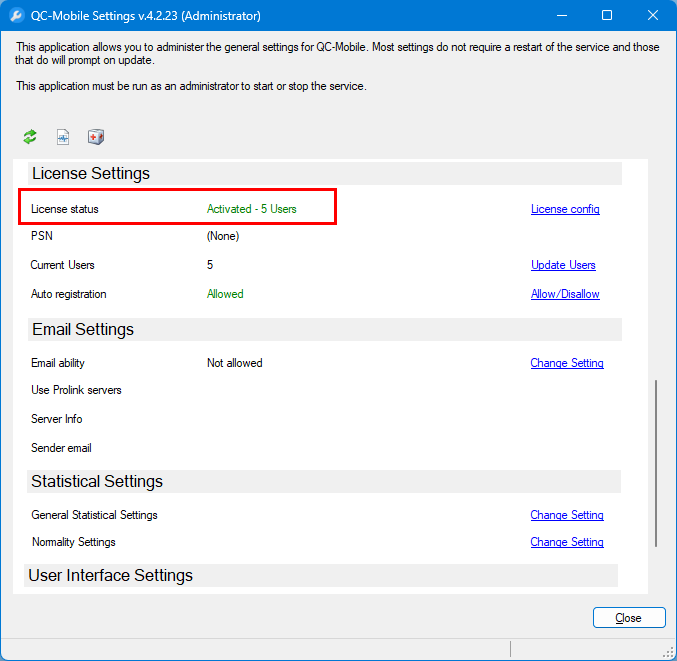This screenshot has height=661, width=677.
Task: Click the License Settings section header
Action: 325,174
